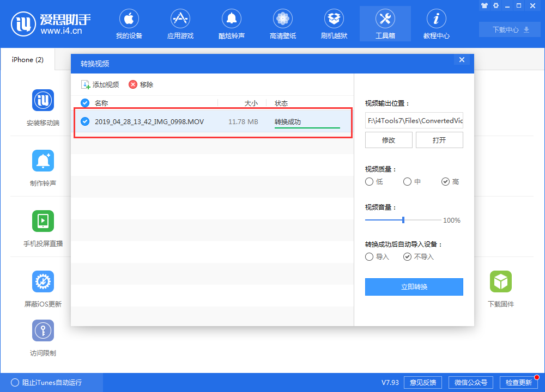Click the 立即转换 button
Viewport: 545px width, 392px height.
(x=414, y=287)
